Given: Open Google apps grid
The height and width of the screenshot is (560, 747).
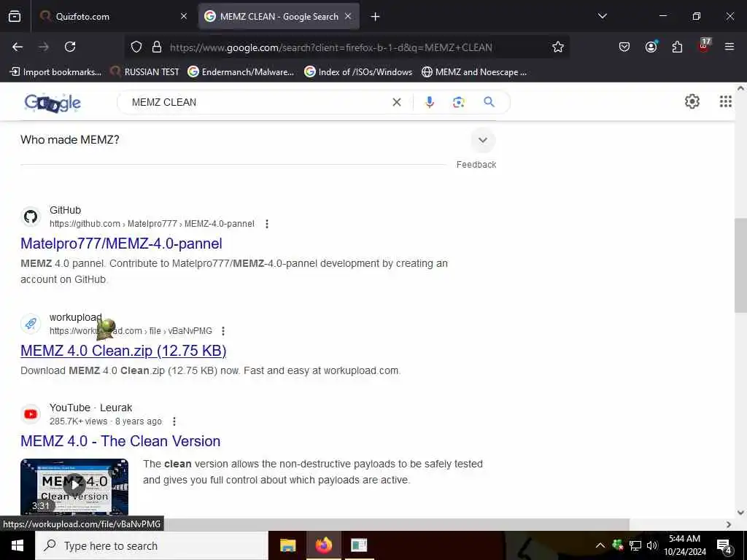Looking at the screenshot, I should (726, 101).
